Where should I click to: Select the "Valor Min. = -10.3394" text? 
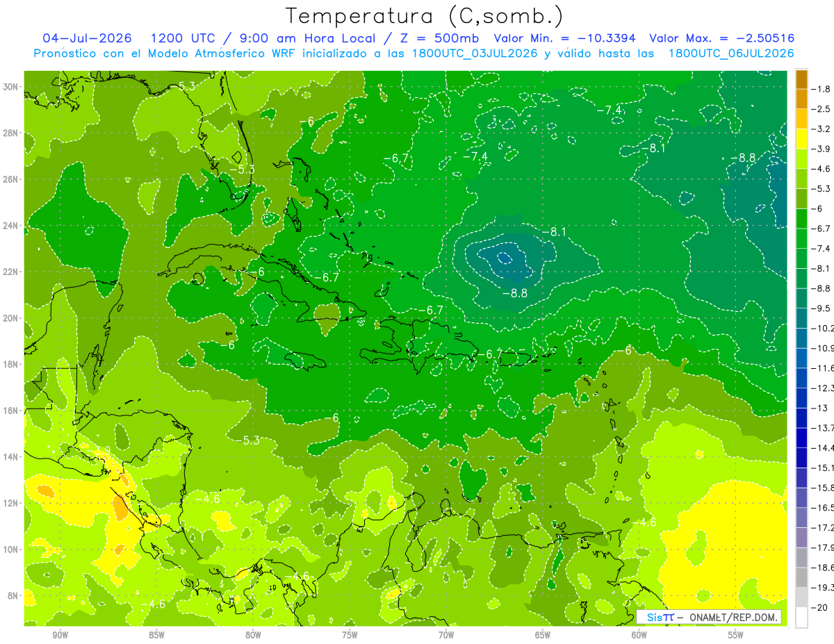tap(564, 38)
